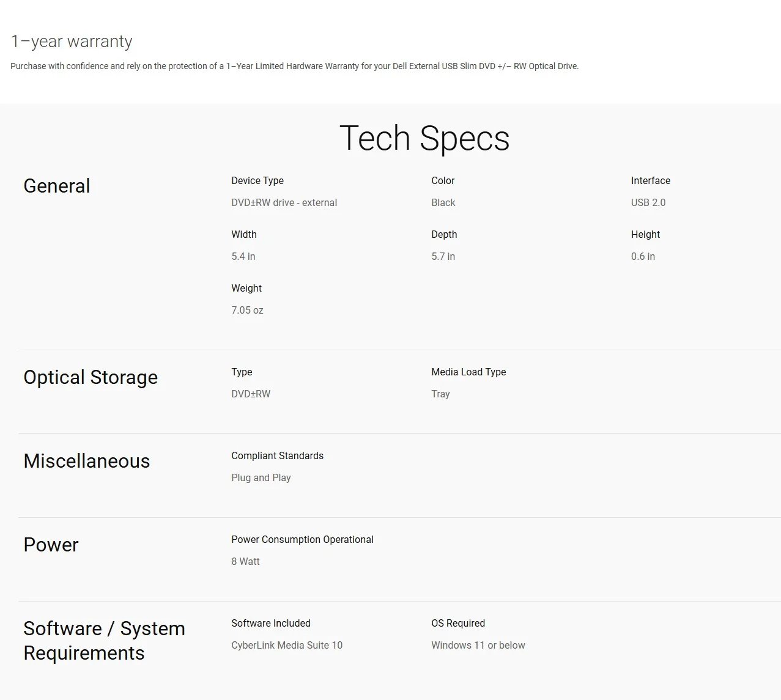The height and width of the screenshot is (700, 781).
Task: Click the CyberLink Media Suite 10 text
Action: pyautogui.click(x=287, y=646)
